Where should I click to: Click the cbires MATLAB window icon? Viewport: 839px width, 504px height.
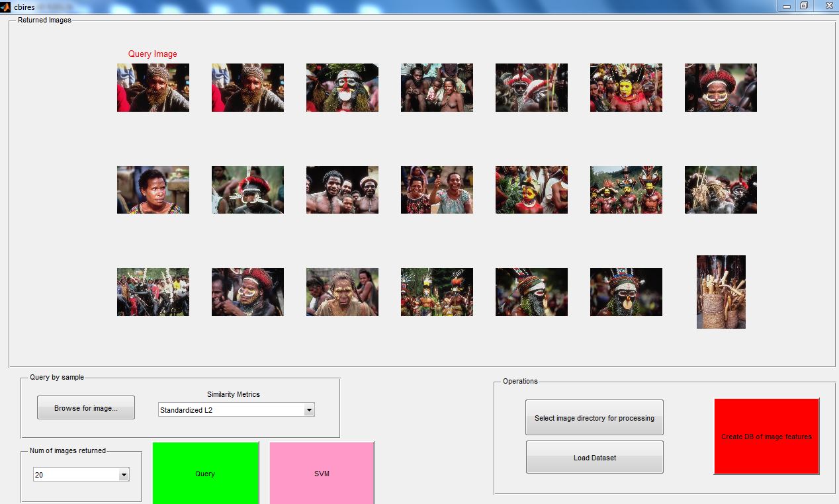click(x=5, y=6)
